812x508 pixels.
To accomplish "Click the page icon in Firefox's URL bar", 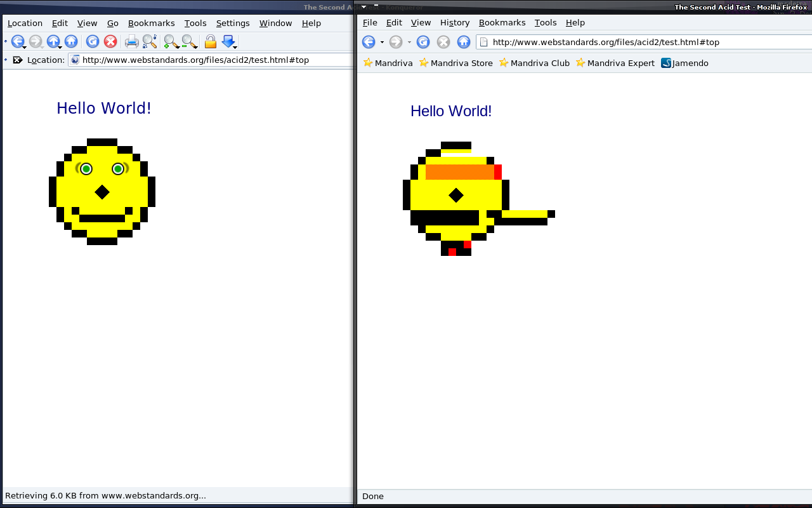I will tap(483, 42).
